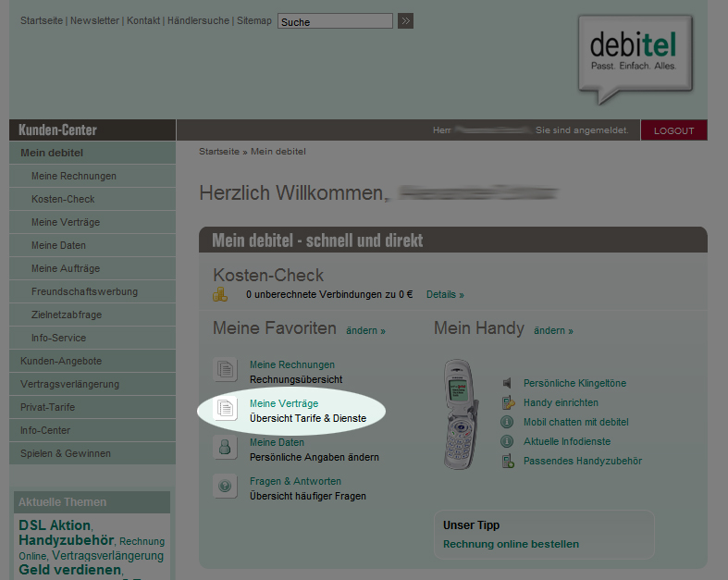
Task: Click the speaker icon for Persönliche Klingeltöne
Action: coord(507,383)
